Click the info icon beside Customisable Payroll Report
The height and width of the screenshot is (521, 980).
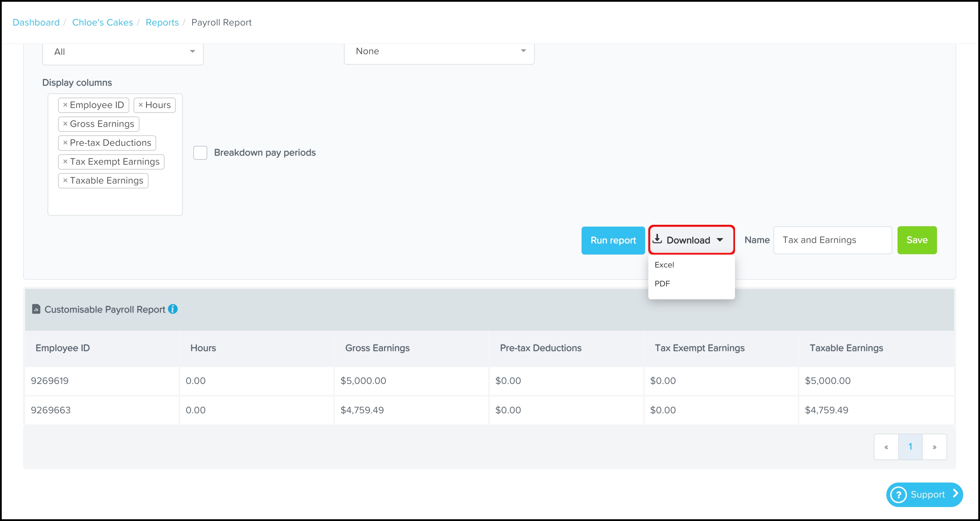click(x=173, y=309)
